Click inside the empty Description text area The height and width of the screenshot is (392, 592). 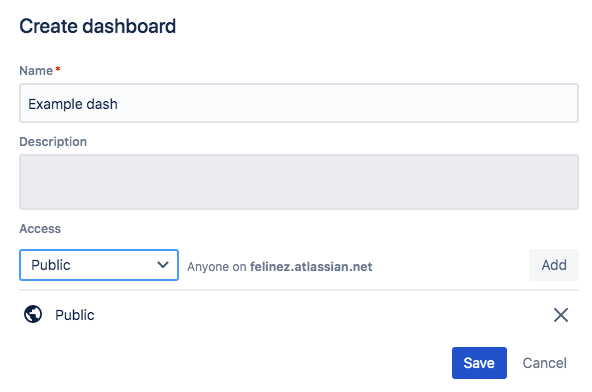(299, 182)
